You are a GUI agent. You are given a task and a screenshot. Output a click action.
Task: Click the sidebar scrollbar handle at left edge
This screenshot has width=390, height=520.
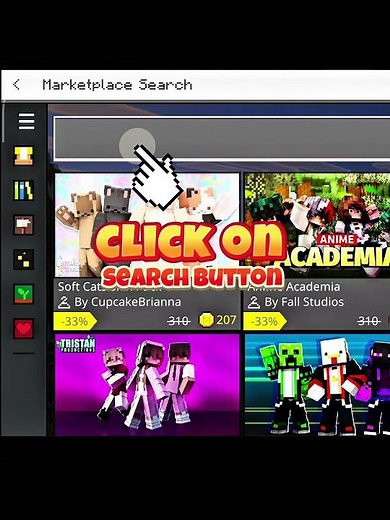click(3, 122)
